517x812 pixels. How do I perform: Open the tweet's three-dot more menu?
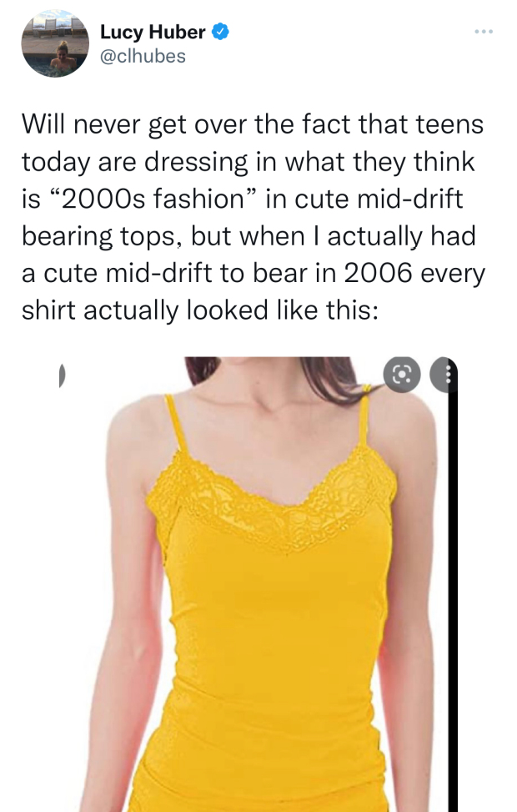pos(484,32)
